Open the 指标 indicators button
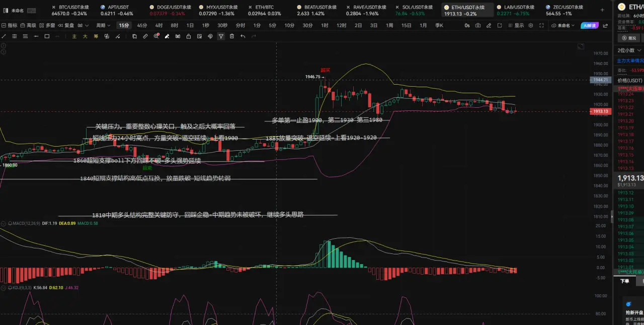 point(9,25)
